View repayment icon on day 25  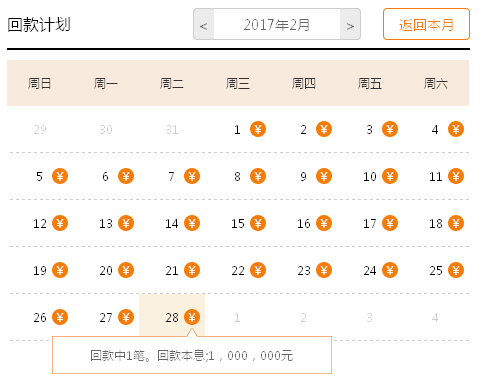click(456, 270)
